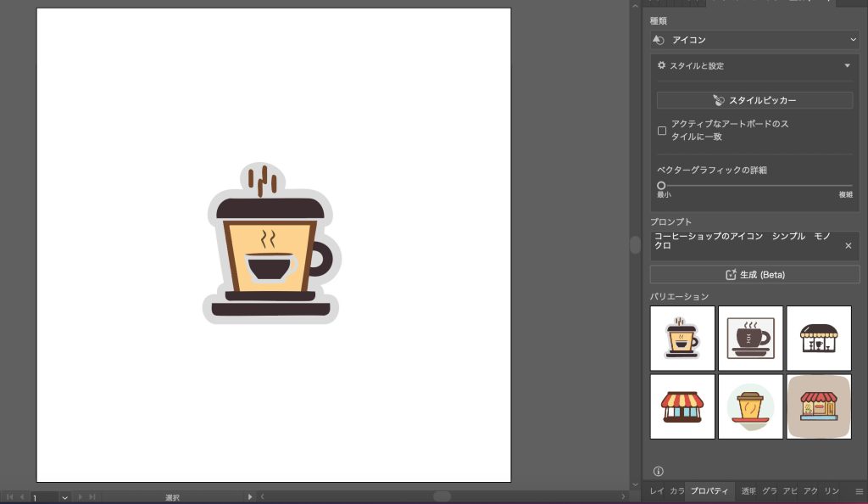Screen dimensions: 868x504
Task: Switch to the 透明 panel tab
Action: [748, 491]
